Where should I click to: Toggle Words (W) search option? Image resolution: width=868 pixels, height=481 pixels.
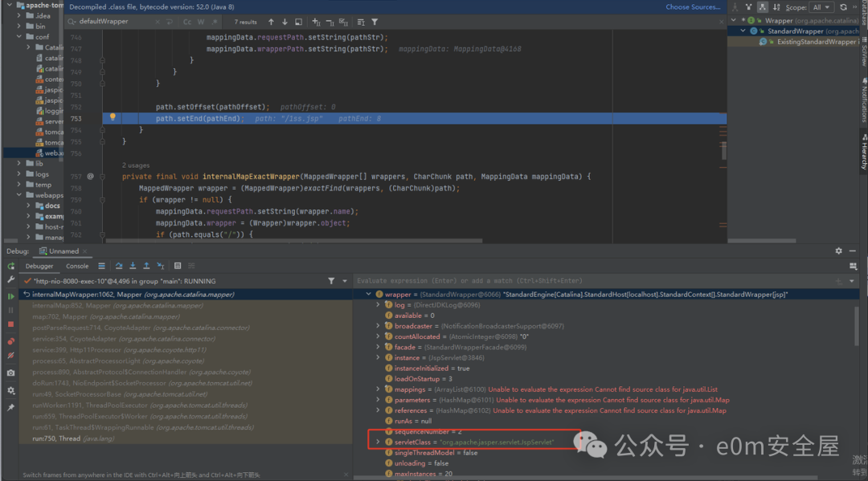click(201, 22)
